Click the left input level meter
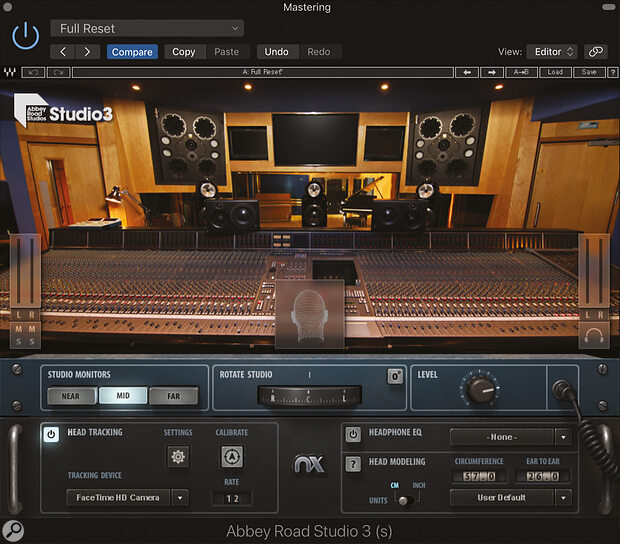 [x=25, y=271]
